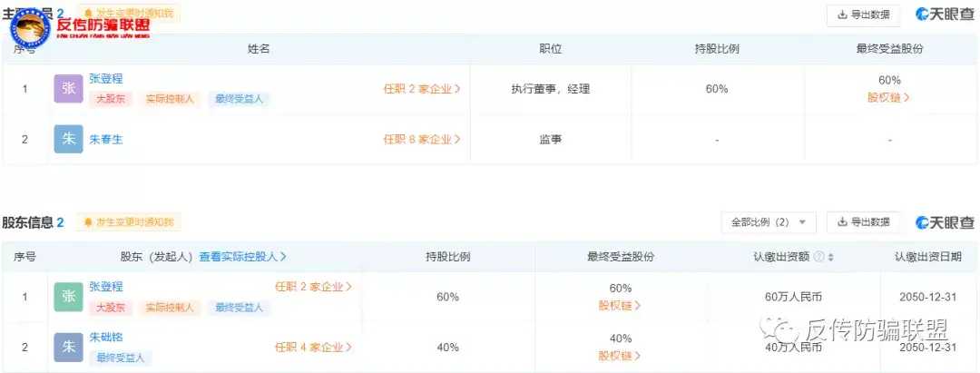The image size is (980, 373).
Task: Open 查看实际控股人 link
Action: (x=249, y=257)
